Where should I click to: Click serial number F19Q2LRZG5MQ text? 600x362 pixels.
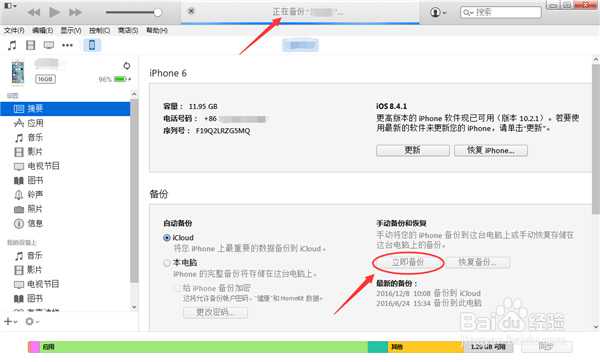point(223,131)
